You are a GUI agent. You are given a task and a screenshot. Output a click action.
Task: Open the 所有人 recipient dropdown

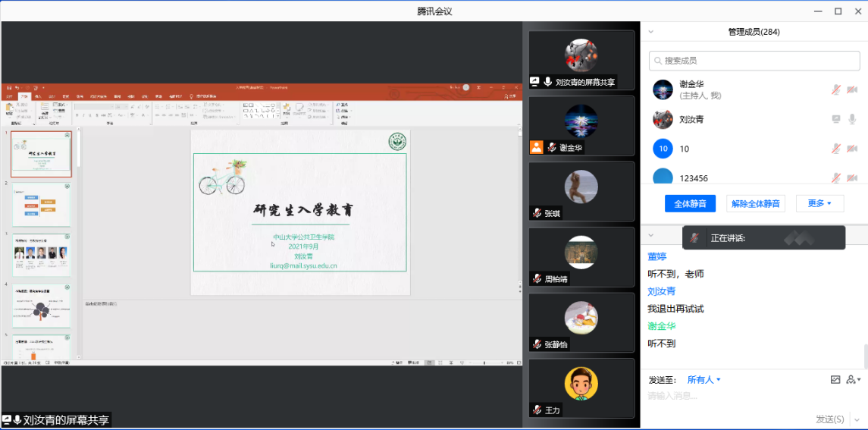coord(703,379)
